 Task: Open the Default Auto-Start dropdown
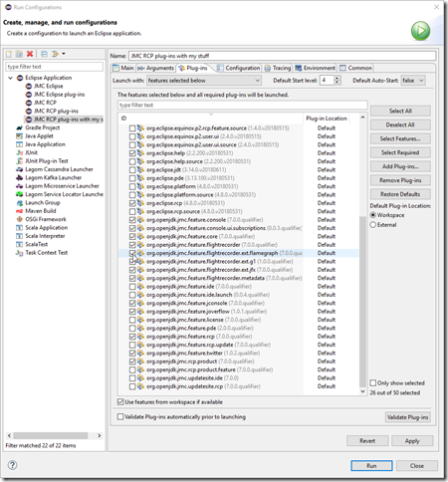pyautogui.click(x=413, y=81)
